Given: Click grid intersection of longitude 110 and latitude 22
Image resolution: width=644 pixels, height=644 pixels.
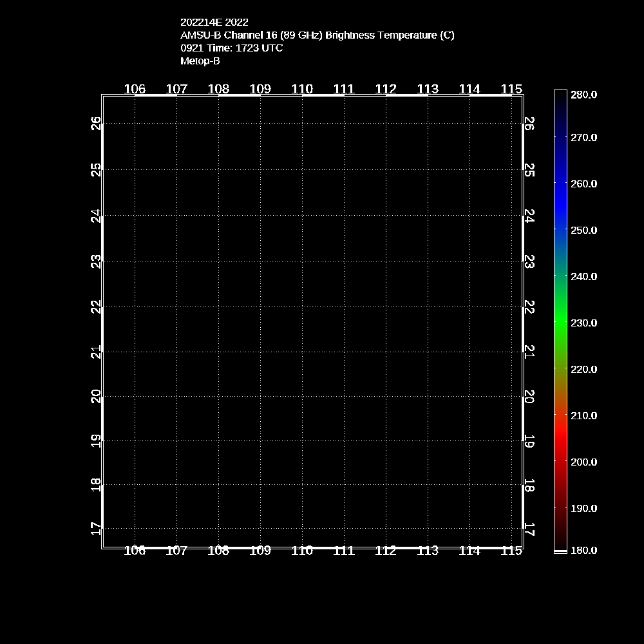Looking at the screenshot, I should [x=302, y=307].
